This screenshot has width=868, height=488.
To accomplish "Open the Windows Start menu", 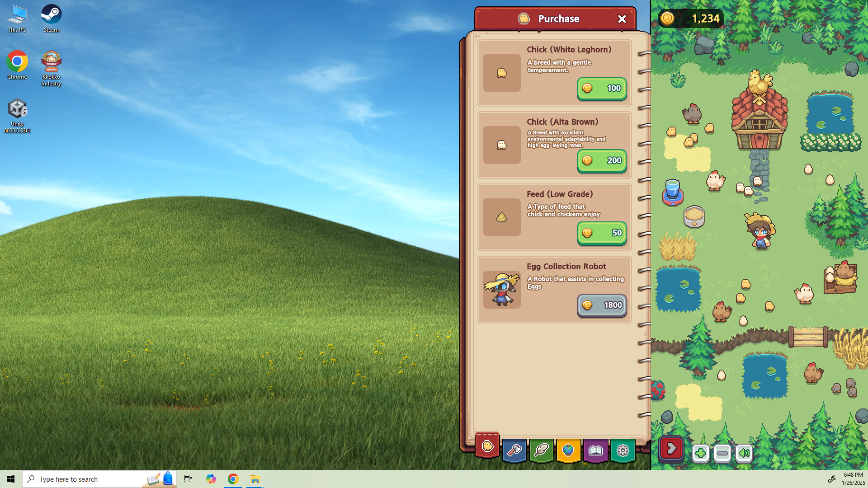I will pos(11,479).
